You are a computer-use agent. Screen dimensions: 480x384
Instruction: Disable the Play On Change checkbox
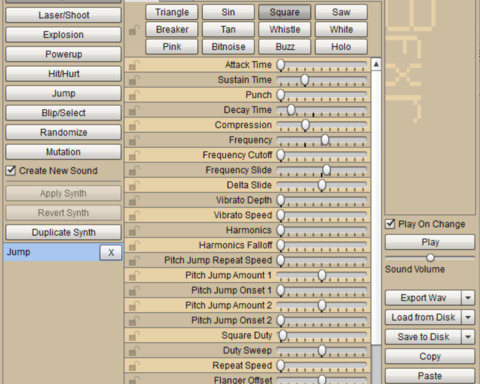point(390,224)
